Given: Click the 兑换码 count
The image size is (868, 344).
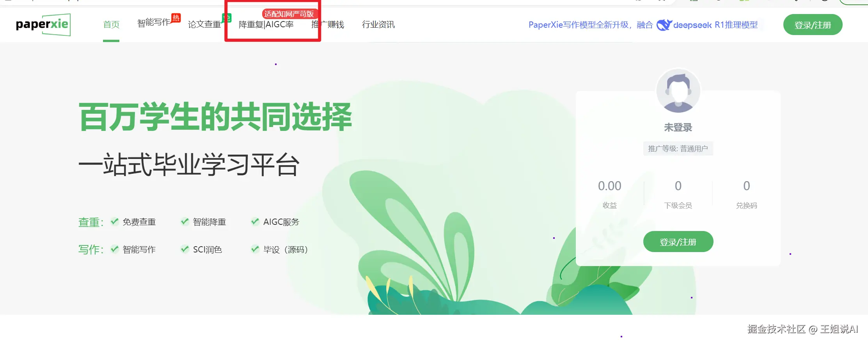Looking at the screenshot, I should pos(747,186).
